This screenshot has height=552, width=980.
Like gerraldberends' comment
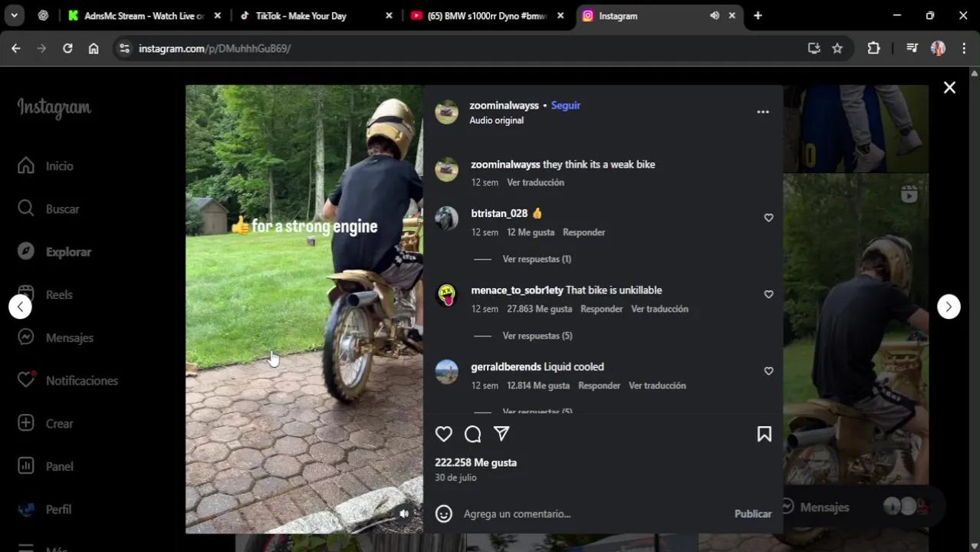coord(768,371)
